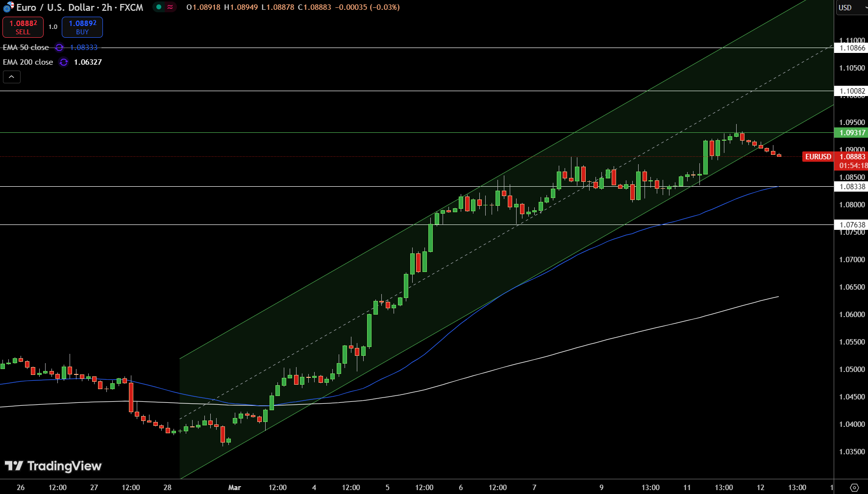Click the 01:54:18 bar countdown timer
Viewport: 868px width, 494px height.
pyautogui.click(x=852, y=166)
